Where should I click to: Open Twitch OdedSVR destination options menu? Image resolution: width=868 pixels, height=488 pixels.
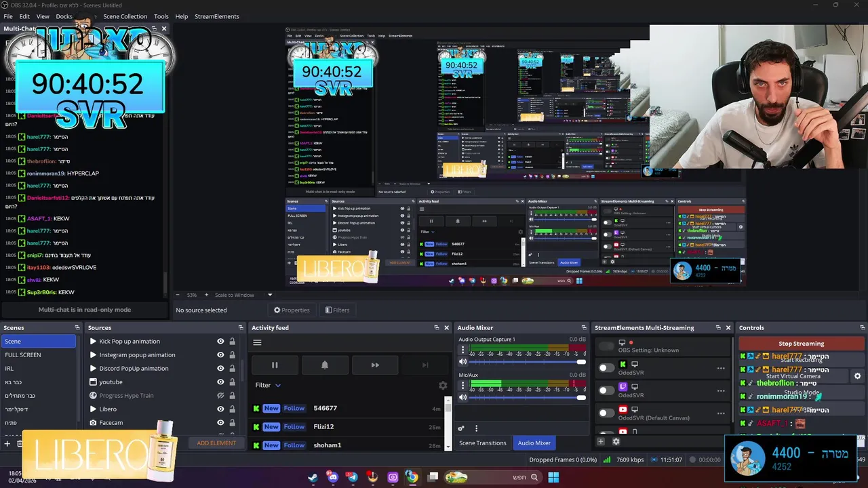coord(721,390)
